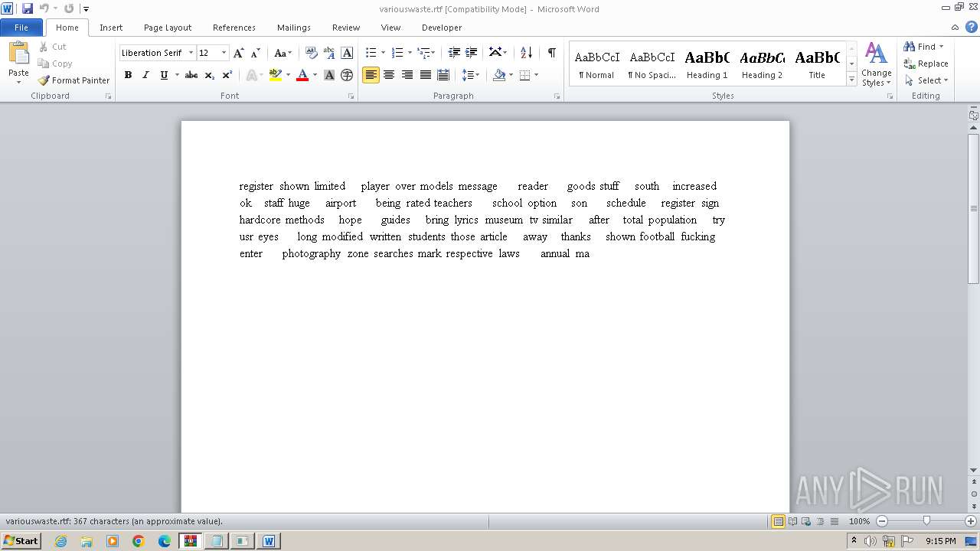
Task: Open Internet Explorer from the taskbar
Action: (60, 541)
